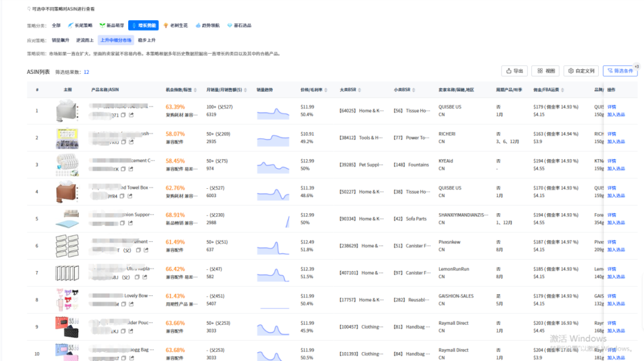The height and width of the screenshot is (361, 644).
Task: Choose the 稳步上升 sub-strategy
Action: pos(147,40)
